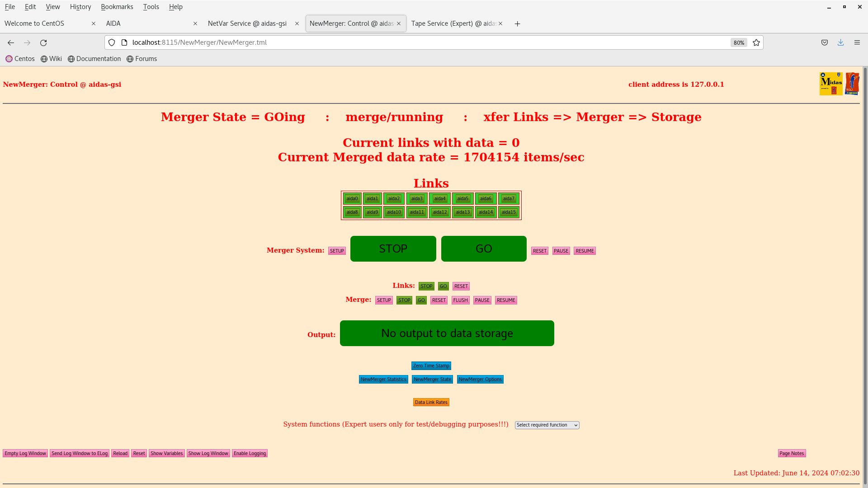Click the PAUSE button near Merger System
The width and height of the screenshot is (868, 488).
(x=561, y=250)
